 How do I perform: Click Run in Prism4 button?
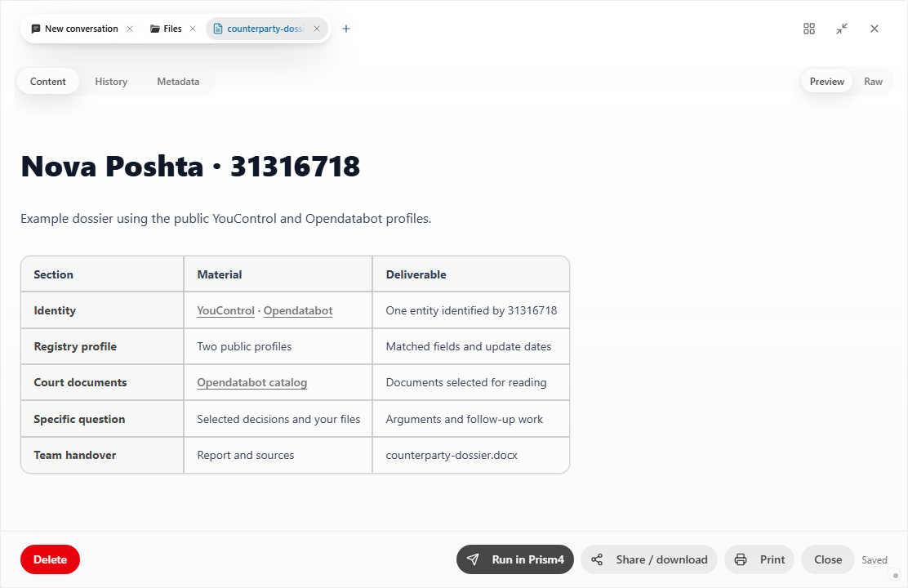coord(514,559)
